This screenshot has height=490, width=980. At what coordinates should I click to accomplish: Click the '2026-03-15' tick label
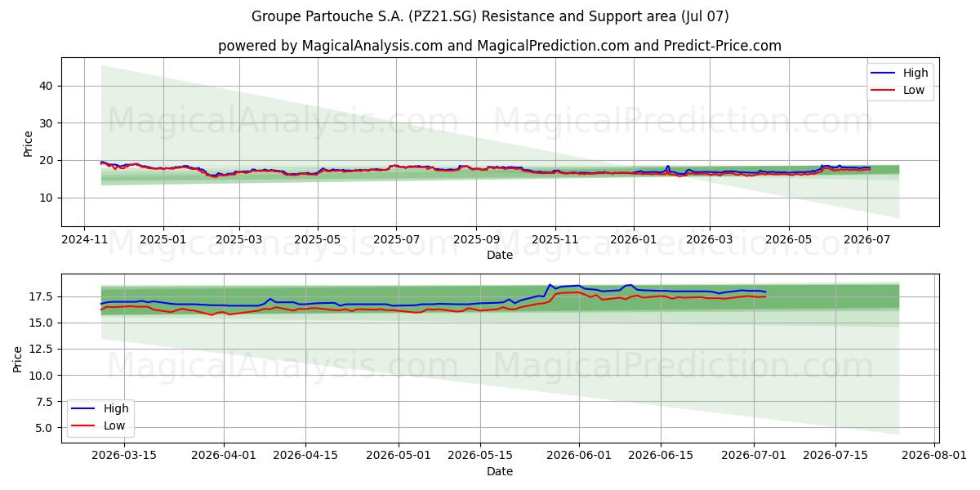[126, 456]
